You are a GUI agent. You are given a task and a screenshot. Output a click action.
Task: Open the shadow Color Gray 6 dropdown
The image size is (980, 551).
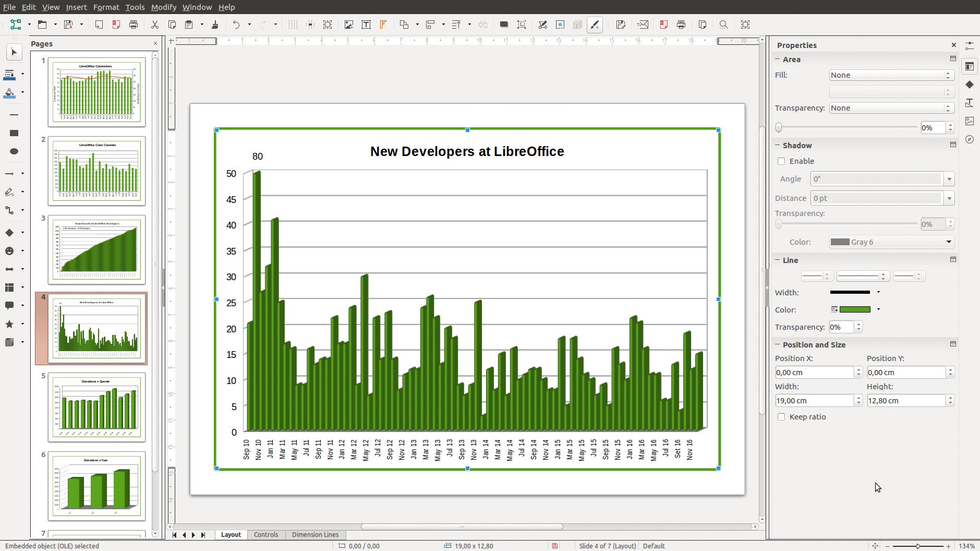(x=892, y=242)
